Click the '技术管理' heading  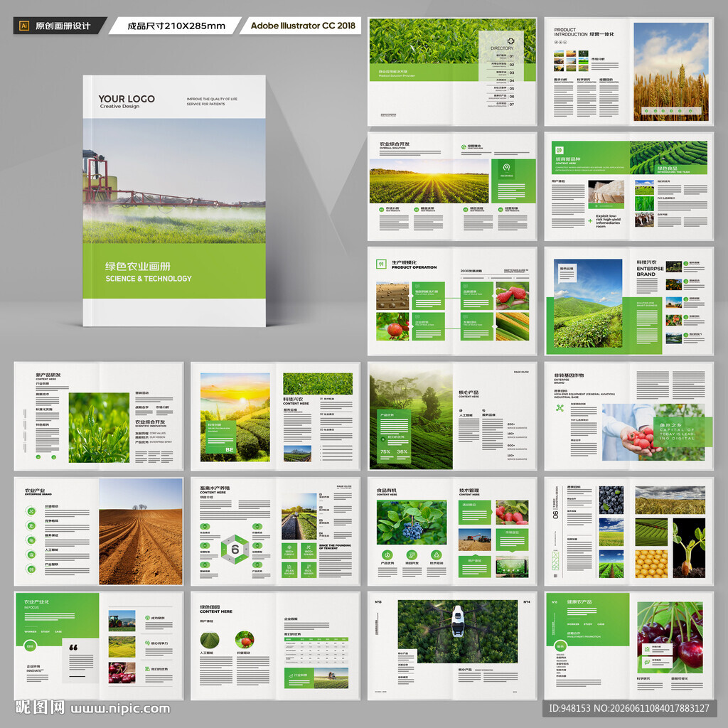click(469, 491)
